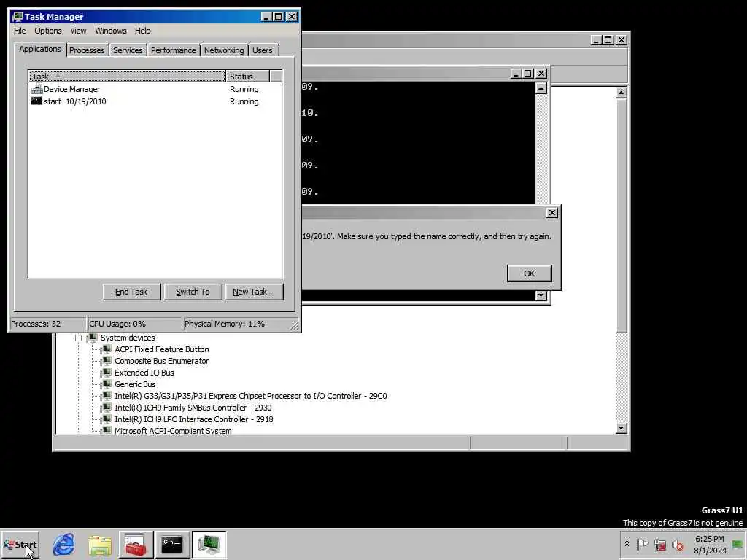
Task: Click the Switch To button
Action: (193, 292)
